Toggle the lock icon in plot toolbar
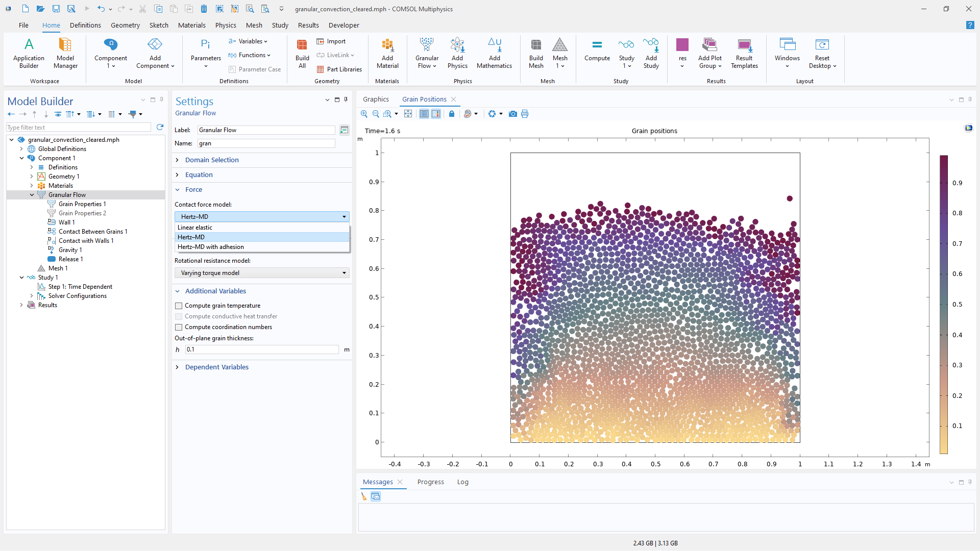 coord(452,114)
